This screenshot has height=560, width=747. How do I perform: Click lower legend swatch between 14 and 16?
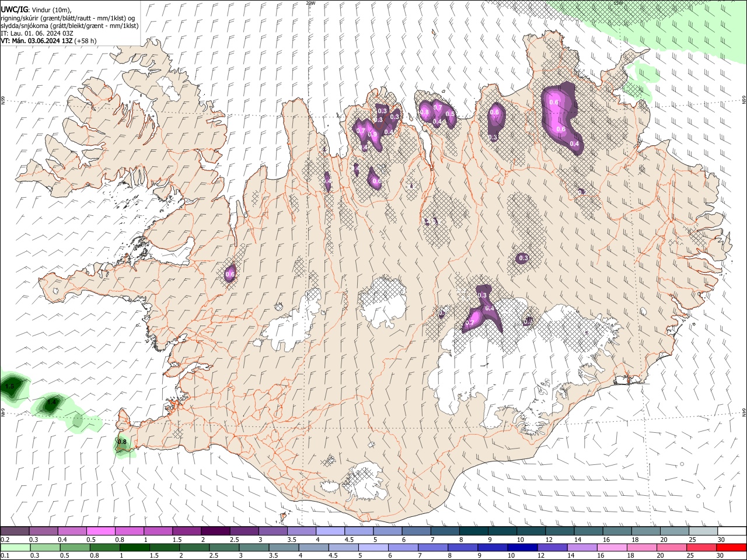pyautogui.click(x=582, y=547)
